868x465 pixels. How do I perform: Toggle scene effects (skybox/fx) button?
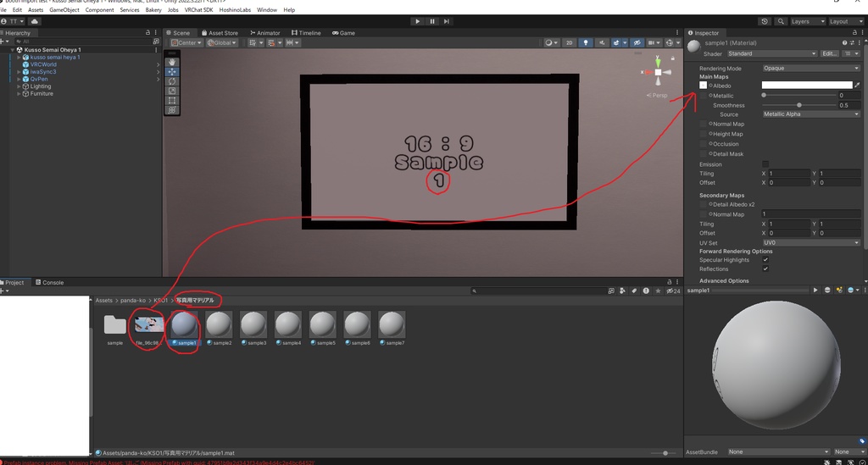coord(615,42)
